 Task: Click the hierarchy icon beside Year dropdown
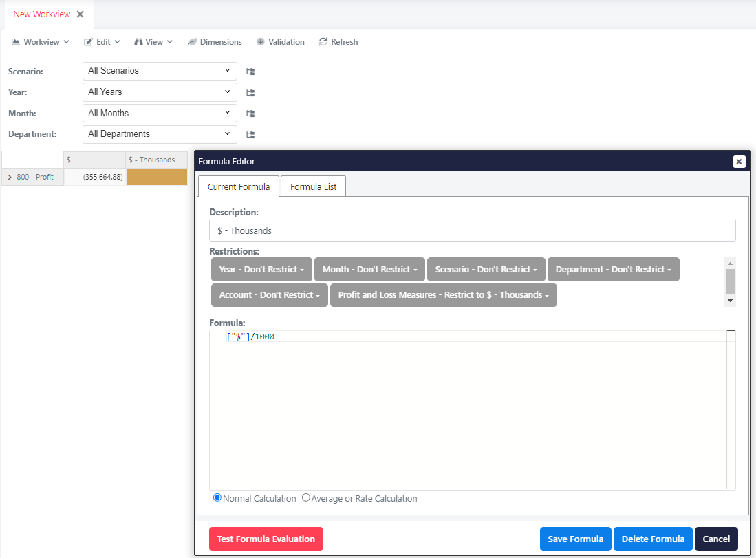251,92
